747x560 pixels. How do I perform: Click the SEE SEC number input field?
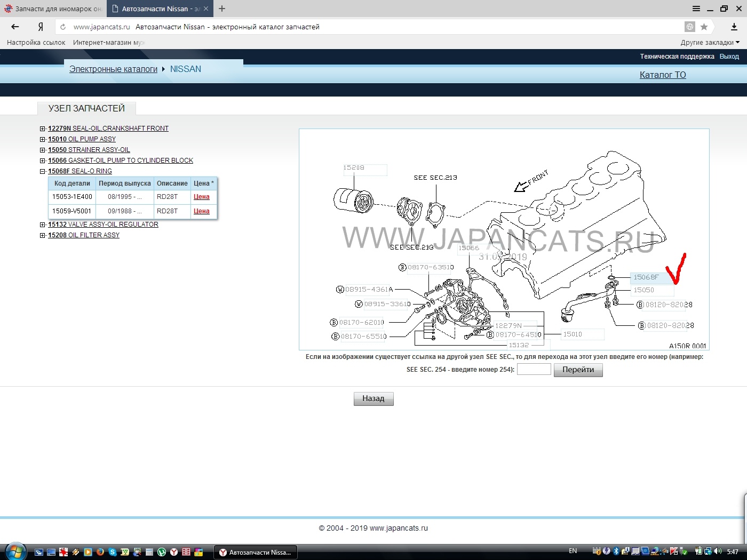coord(534,369)
